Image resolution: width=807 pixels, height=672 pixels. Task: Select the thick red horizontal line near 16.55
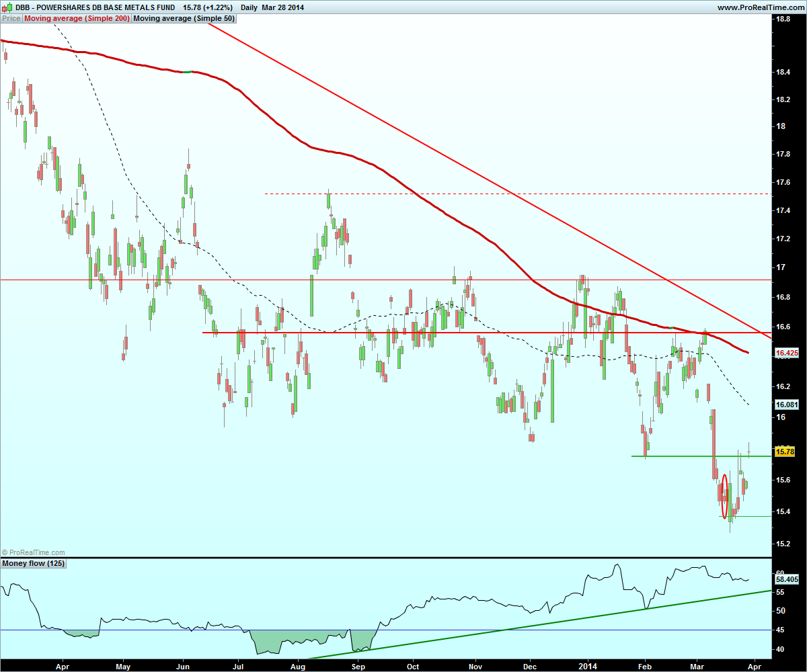[x=486, y=332]
